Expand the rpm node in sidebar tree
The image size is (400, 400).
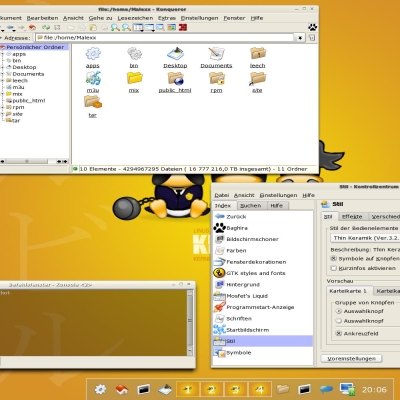coord(2,107)
